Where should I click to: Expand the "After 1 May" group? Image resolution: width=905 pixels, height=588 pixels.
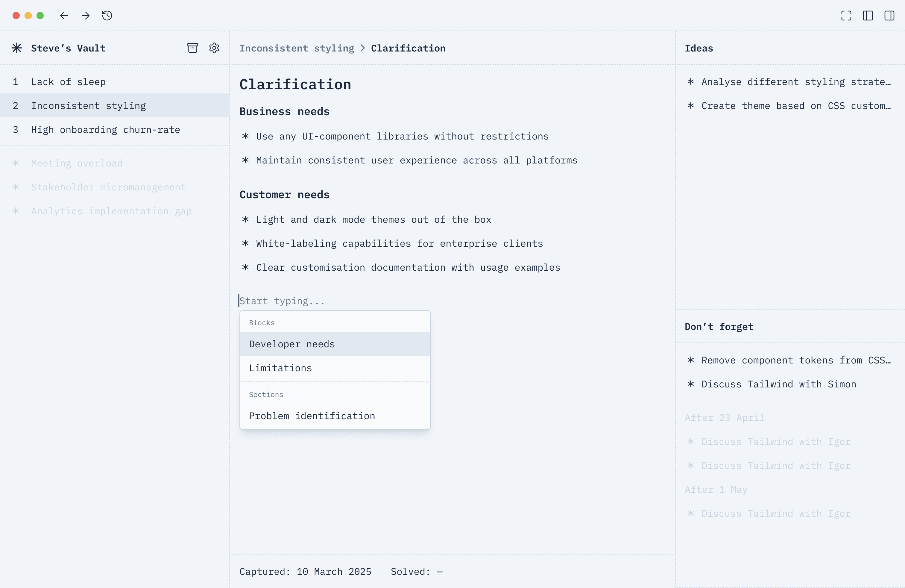716,490
